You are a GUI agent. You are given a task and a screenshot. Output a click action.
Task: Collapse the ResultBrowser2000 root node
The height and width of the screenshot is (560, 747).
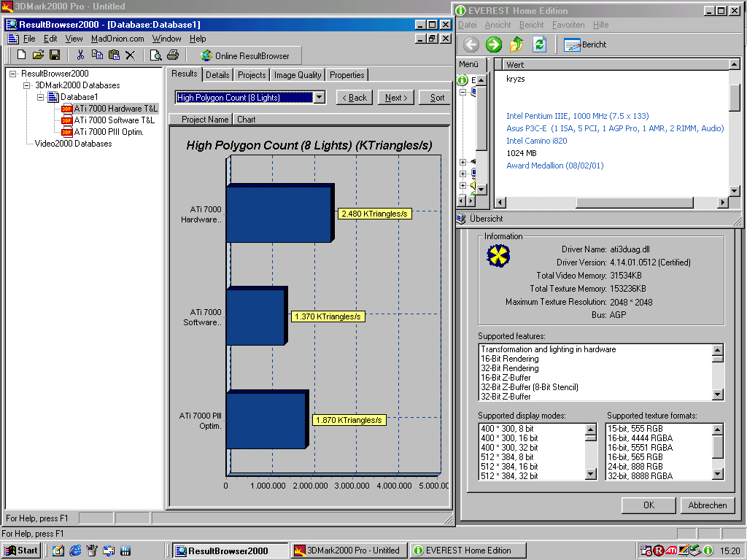(x=13, y=74)
